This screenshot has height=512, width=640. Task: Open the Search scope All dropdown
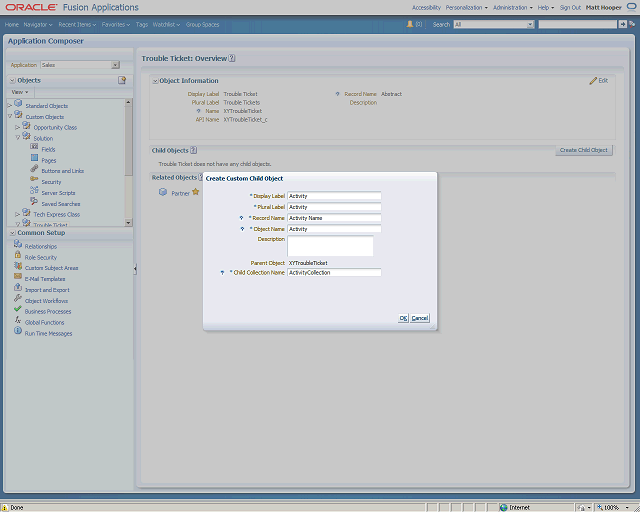pyautogui.click(x=530, y=24)
